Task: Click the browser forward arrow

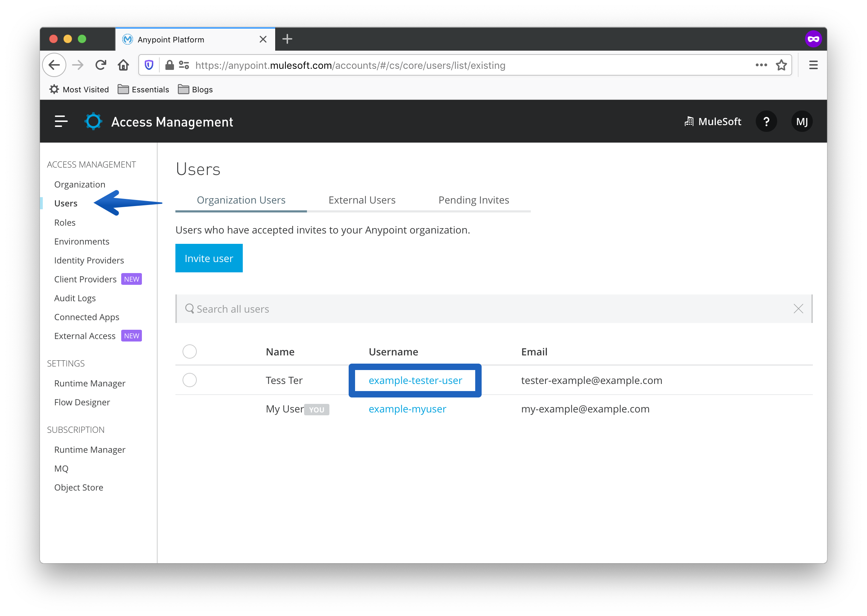Action: 78,65
